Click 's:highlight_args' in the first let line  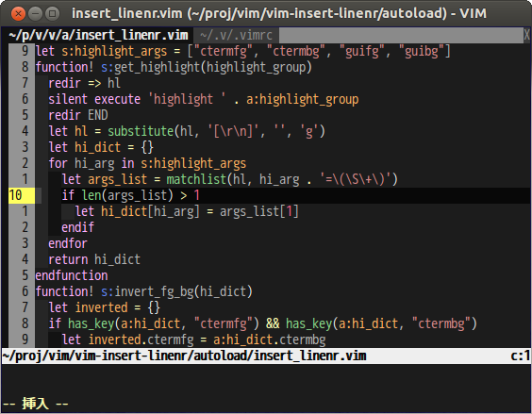(114, 52)
